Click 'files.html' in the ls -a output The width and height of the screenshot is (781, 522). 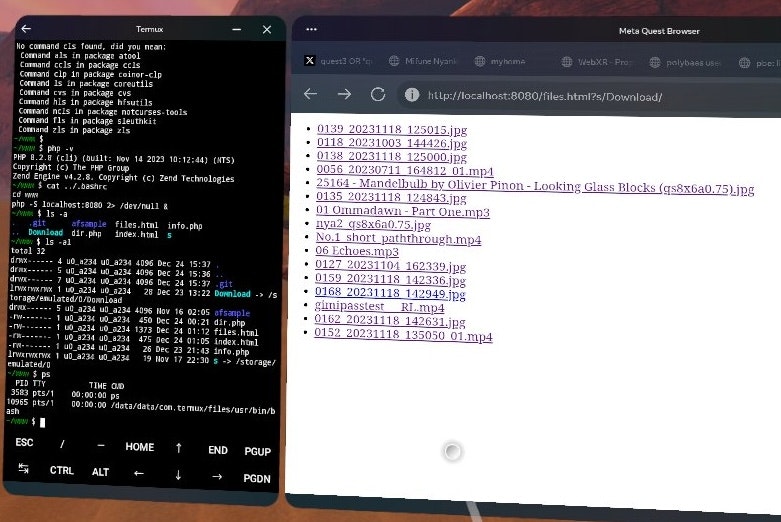[x=136, y=225]
